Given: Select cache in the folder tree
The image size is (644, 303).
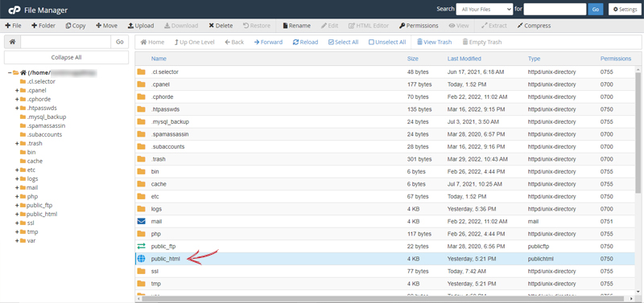Looking at the screenshot, I should coord(35,161).
